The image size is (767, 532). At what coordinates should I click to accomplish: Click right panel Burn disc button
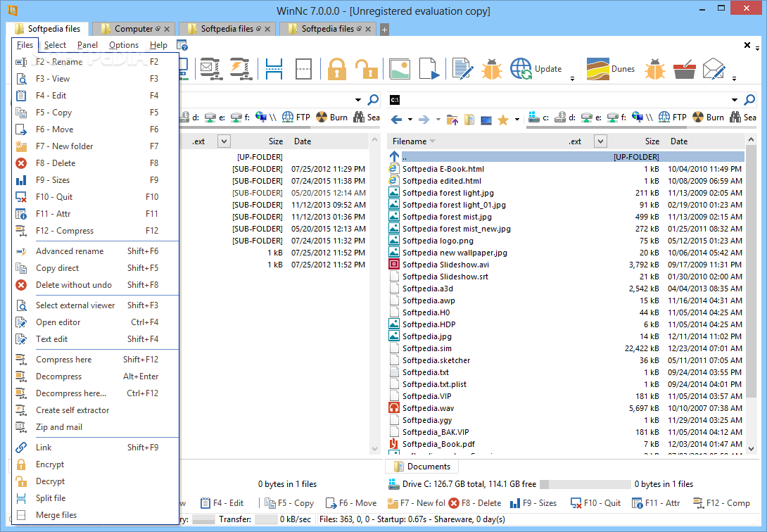point(709,118)
